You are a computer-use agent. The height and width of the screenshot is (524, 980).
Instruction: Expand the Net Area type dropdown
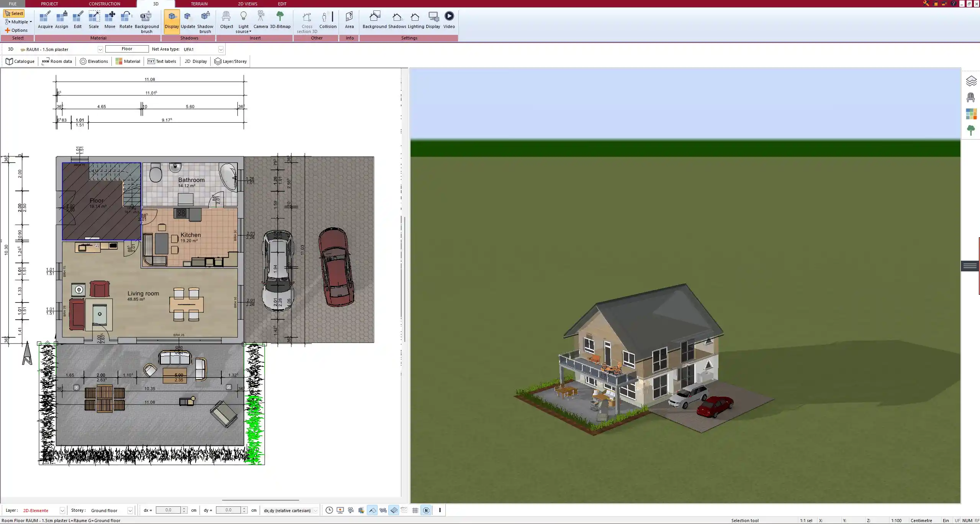[x=221, y=49]
